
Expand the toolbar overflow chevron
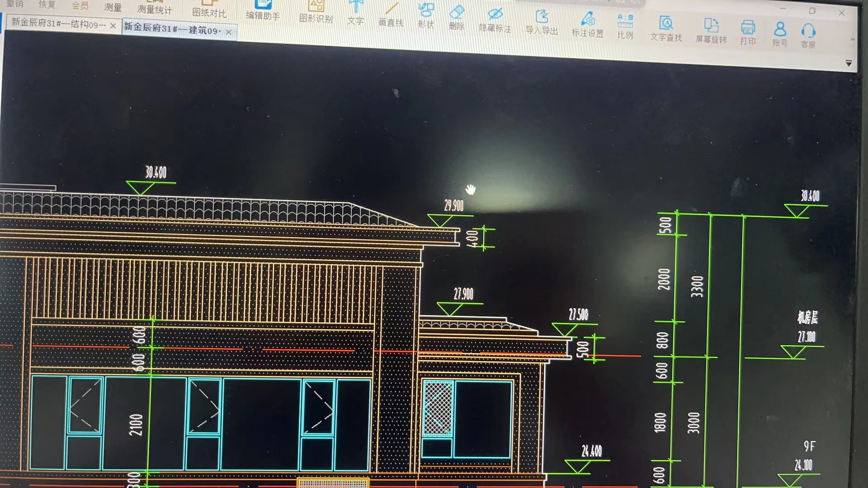(x=853, y=40)
